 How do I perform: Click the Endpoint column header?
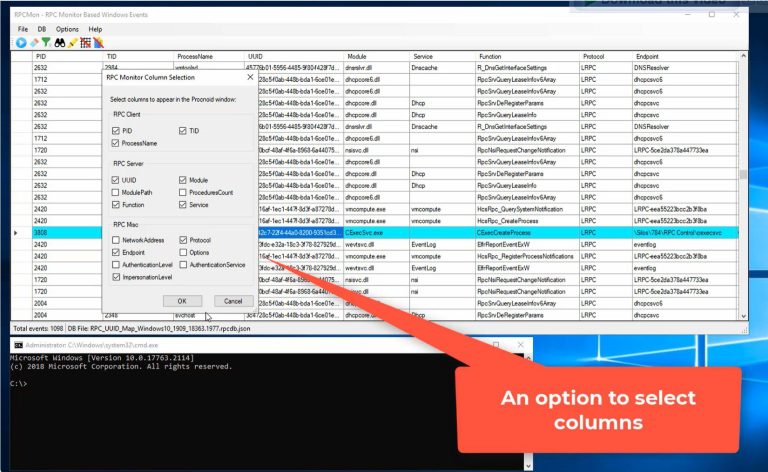pyautogui.click(x=685, y=56)
